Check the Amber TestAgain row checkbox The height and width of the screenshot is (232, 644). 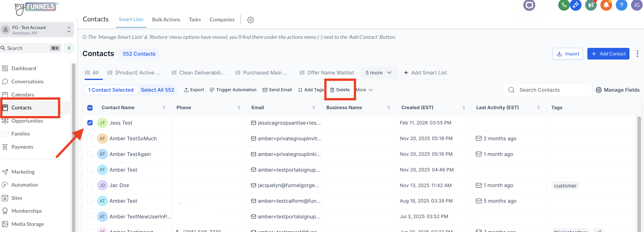(x=90, y=154)
